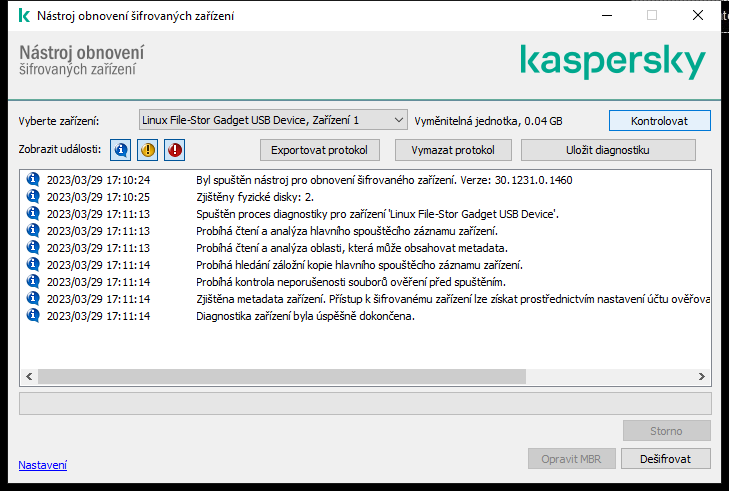Click info icon of 'Spuštěn proces diagnostiky' entry
The width and height of the screenshot is (729, 491).
coord(33,213)
